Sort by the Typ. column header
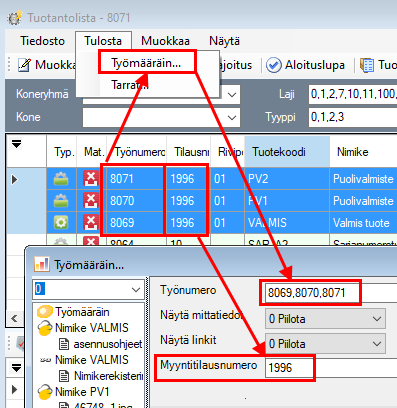The height and width of the screenshot is (408, 397). point(63,152)
